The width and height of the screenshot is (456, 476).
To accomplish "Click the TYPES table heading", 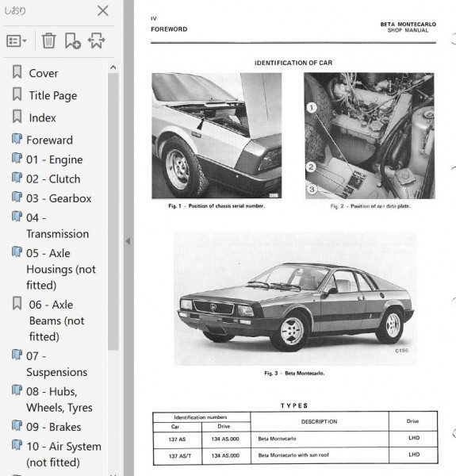I will point(294,405).
